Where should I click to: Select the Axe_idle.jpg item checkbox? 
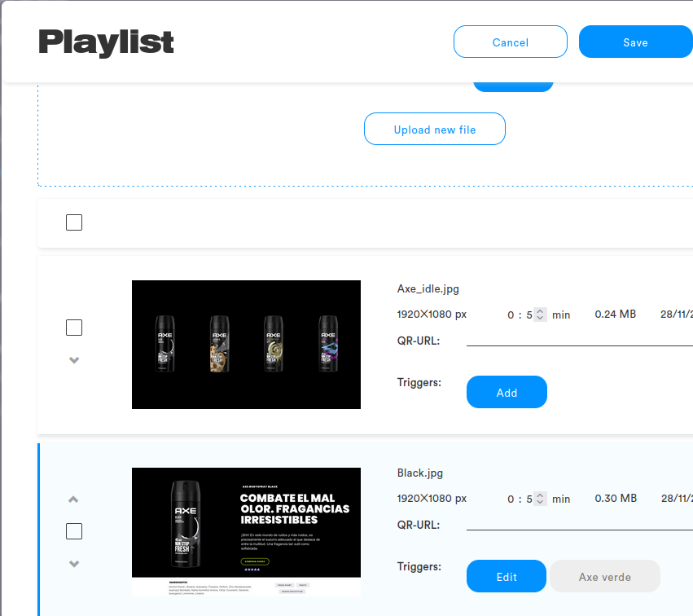click(x=74, y=328)
